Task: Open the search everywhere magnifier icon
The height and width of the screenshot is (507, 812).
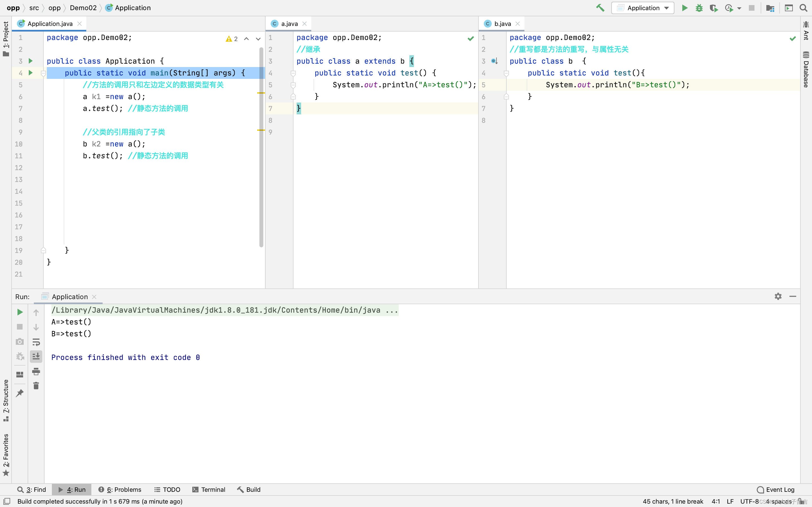Action: 803,8
